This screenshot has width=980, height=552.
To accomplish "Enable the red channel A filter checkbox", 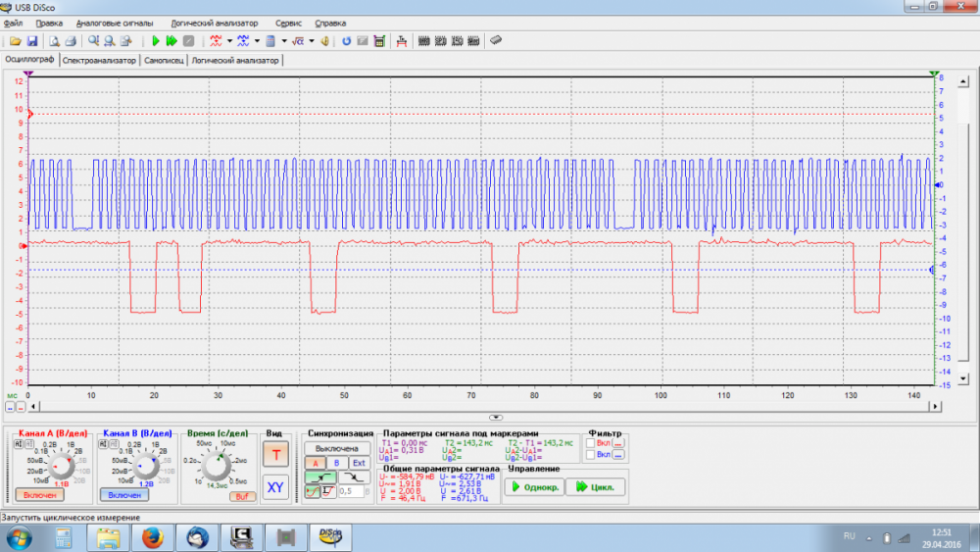I will pyautogui.click(x=590, y=443).
